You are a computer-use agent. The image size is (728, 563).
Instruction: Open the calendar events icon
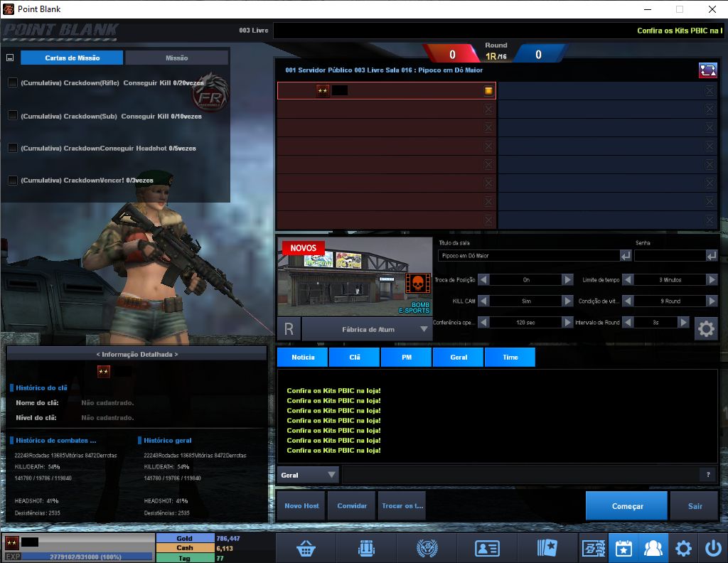click(623, 548)
